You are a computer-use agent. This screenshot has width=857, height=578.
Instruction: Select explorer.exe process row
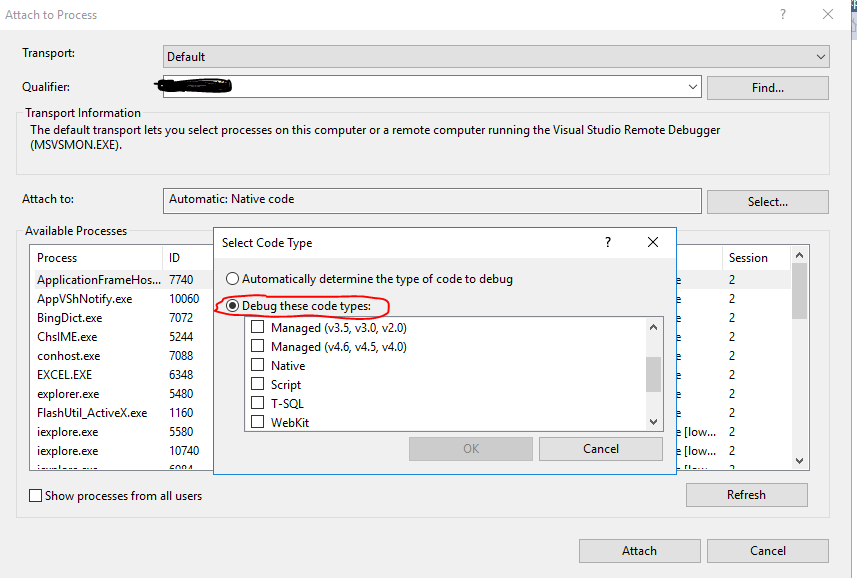pos(68,394)
